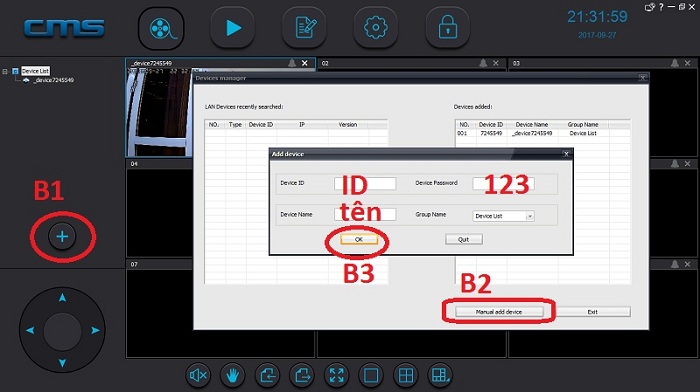Open the gear settings icon in top bar

376,28
